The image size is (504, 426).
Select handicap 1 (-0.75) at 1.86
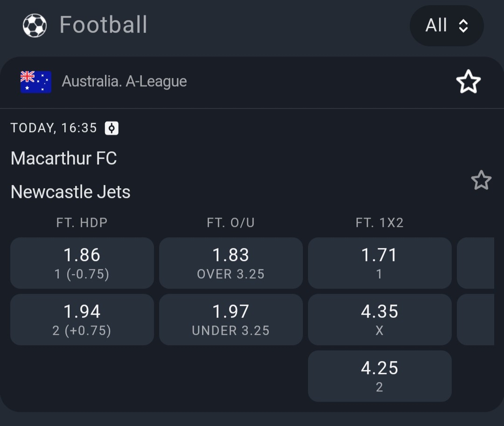pos(82,263)
